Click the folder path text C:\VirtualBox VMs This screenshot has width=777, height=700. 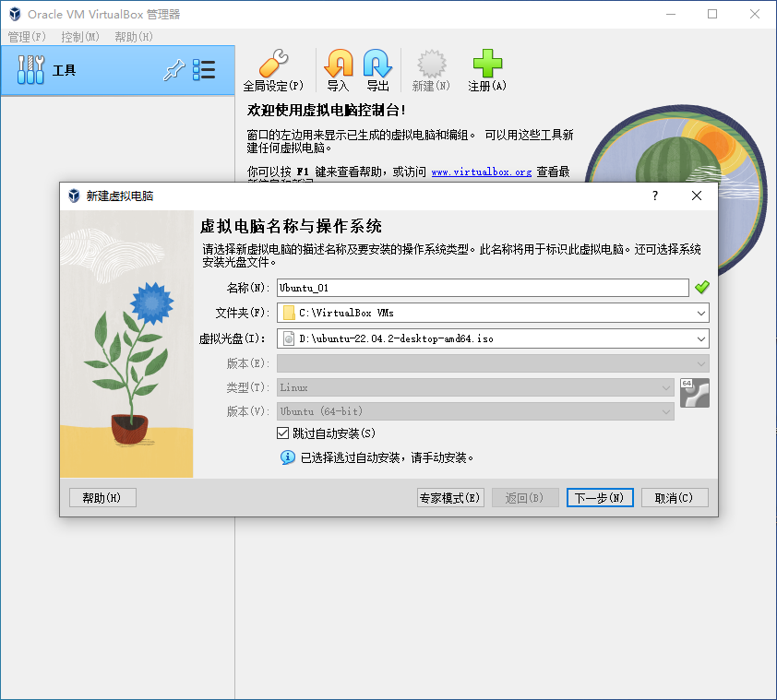click(x=346, y=313)
